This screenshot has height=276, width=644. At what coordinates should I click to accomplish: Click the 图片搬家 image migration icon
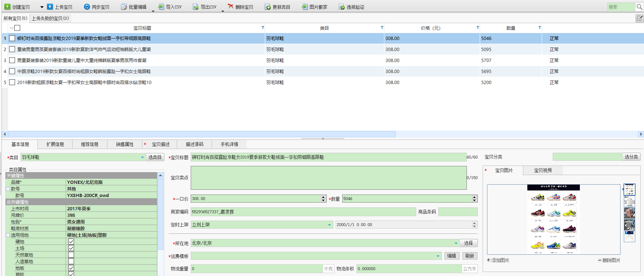pos(305,7)
